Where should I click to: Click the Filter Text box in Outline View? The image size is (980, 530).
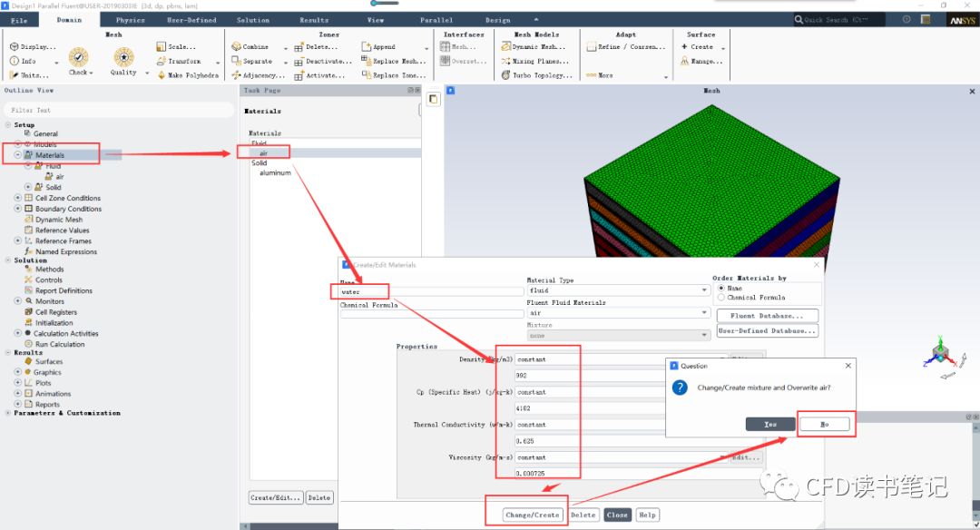119,110
